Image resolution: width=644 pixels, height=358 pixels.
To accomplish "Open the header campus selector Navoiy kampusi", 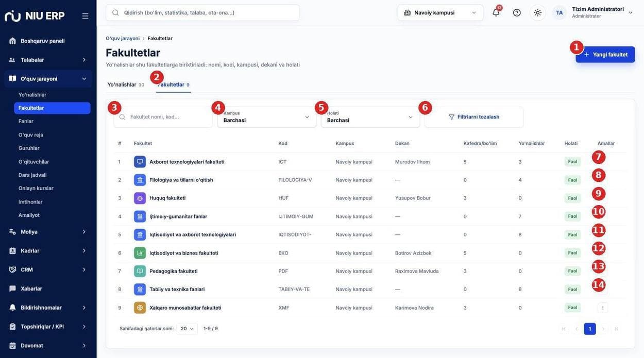I will 440,12.
